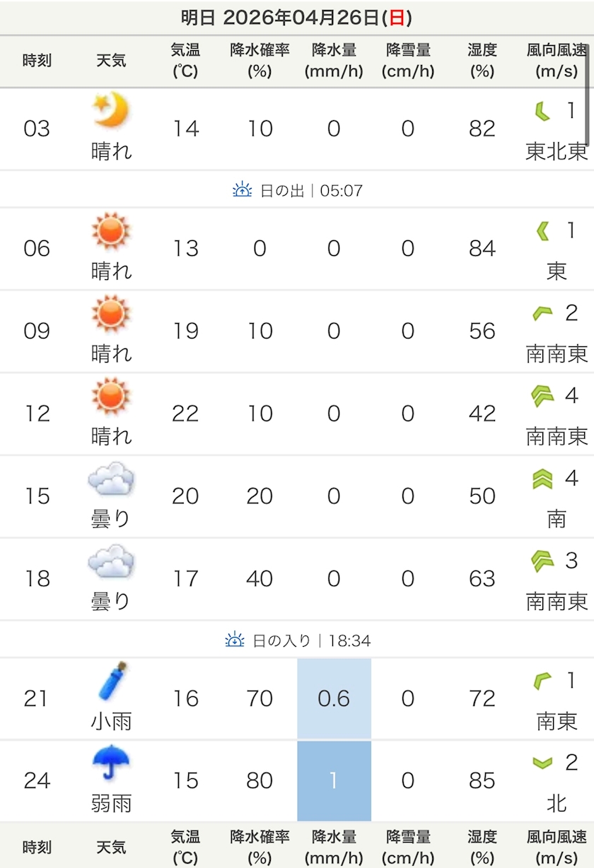Click the top 降水確率 column header
The height and width of the screenshot is (868, 594).
pos(260,60)
